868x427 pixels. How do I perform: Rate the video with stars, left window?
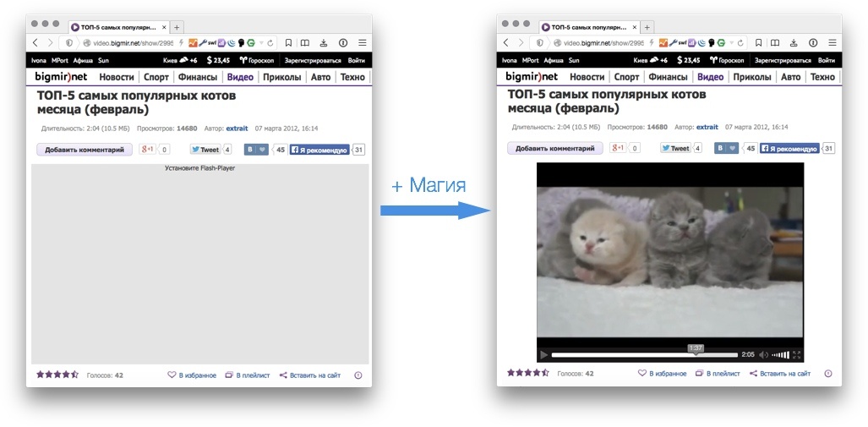[x=57, y=375]
